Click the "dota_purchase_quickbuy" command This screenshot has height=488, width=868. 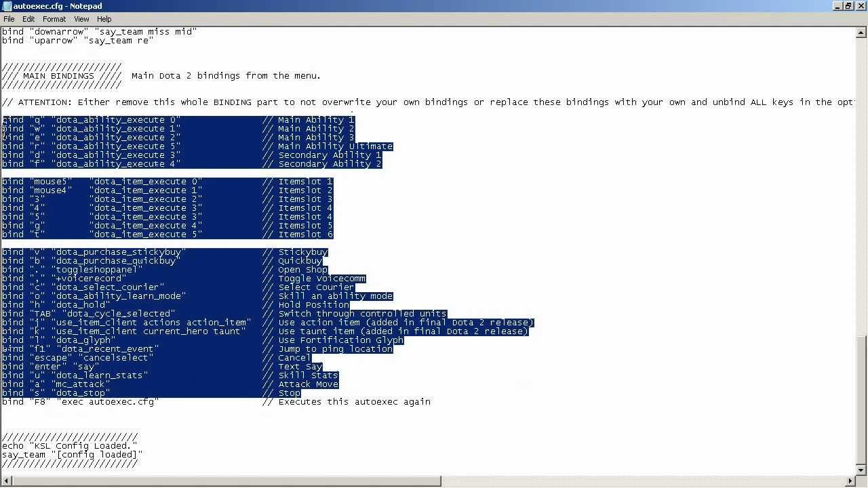pos(115,261)
